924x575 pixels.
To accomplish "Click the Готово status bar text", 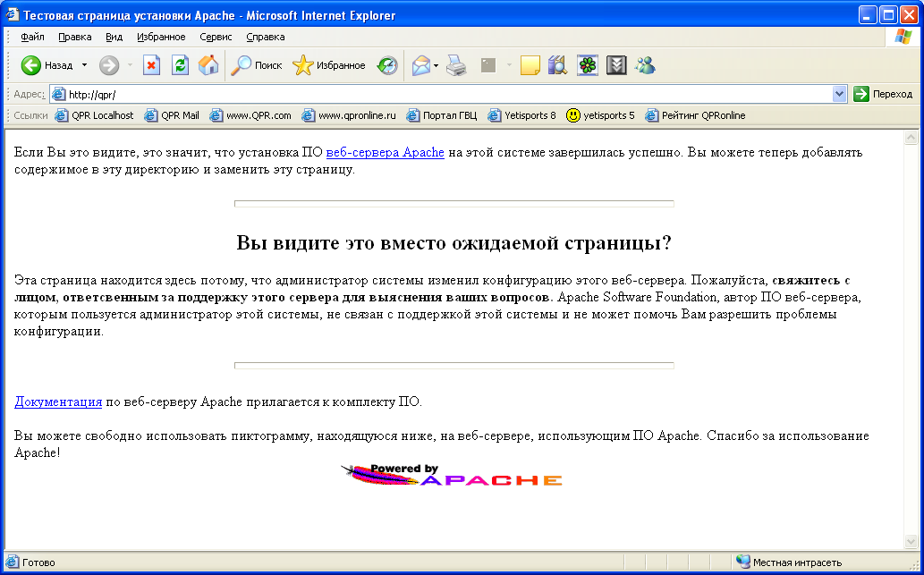I will coord(38,562).
